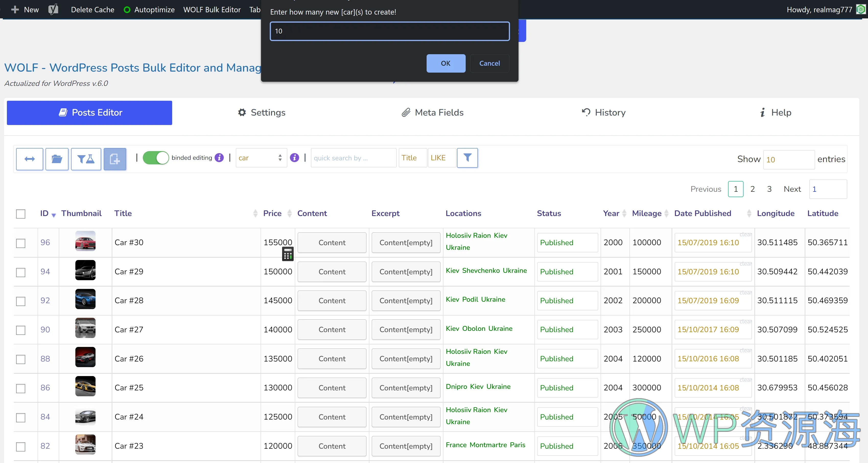This screenshot has height=463, width=868.
Task: Check the checkbox next to Car #30
Action: pyautogui.click(x=21, y=242)
